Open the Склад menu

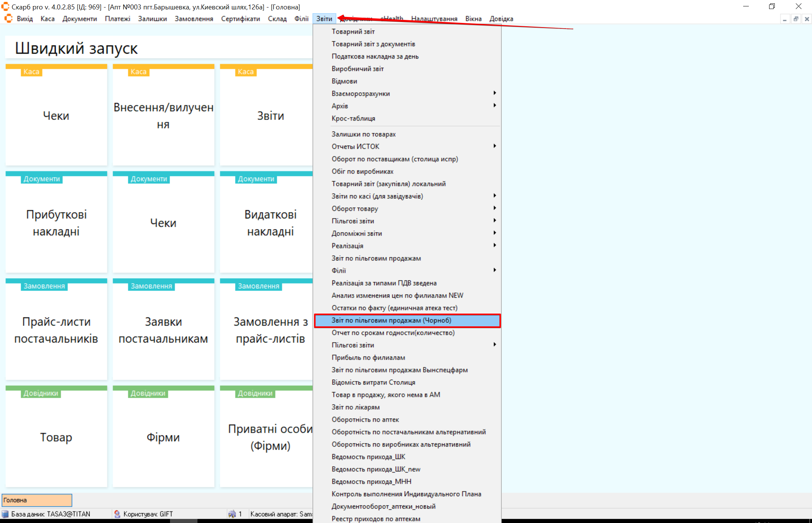coord(277,19)
